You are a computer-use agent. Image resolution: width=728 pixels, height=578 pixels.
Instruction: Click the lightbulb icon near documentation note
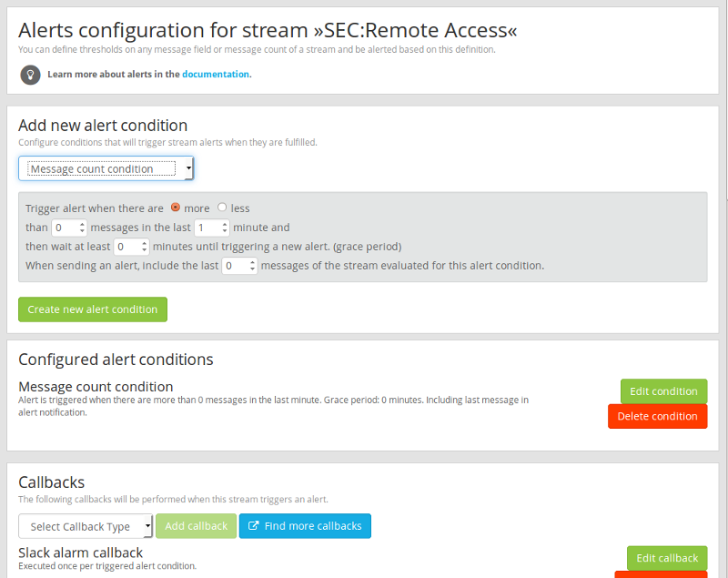pyautogui.click(x=30, y=75)
